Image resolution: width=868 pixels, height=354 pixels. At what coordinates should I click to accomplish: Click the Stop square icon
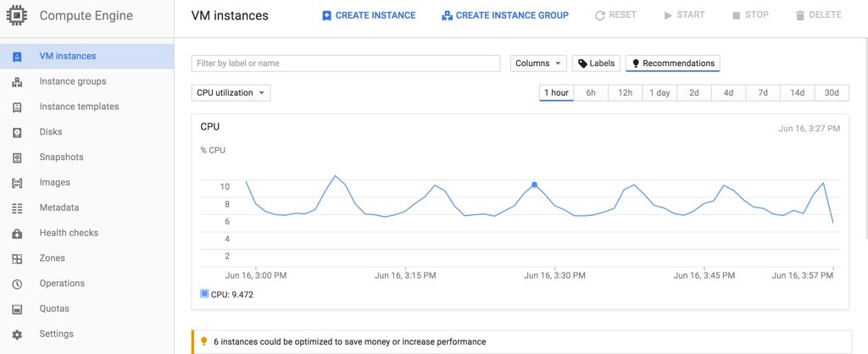coord(737,15)
